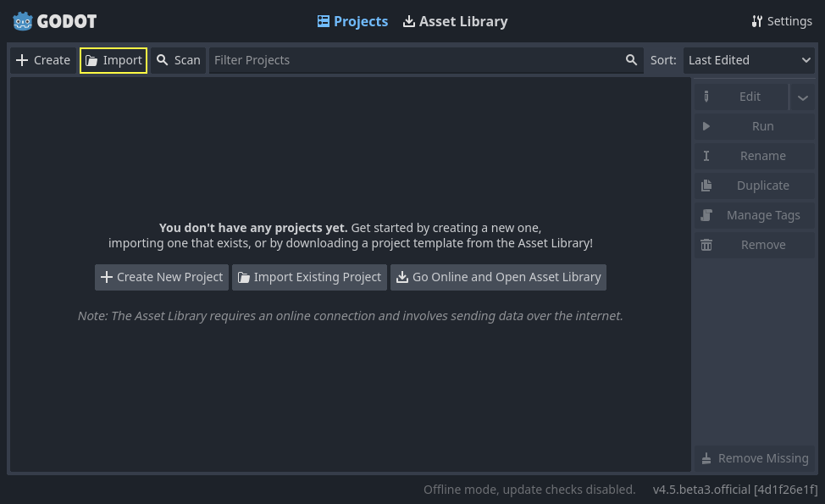Viewport: 825px width, 504px height.
Task: Select the Scan magnifying glass icon
Action: pos(161,60)
